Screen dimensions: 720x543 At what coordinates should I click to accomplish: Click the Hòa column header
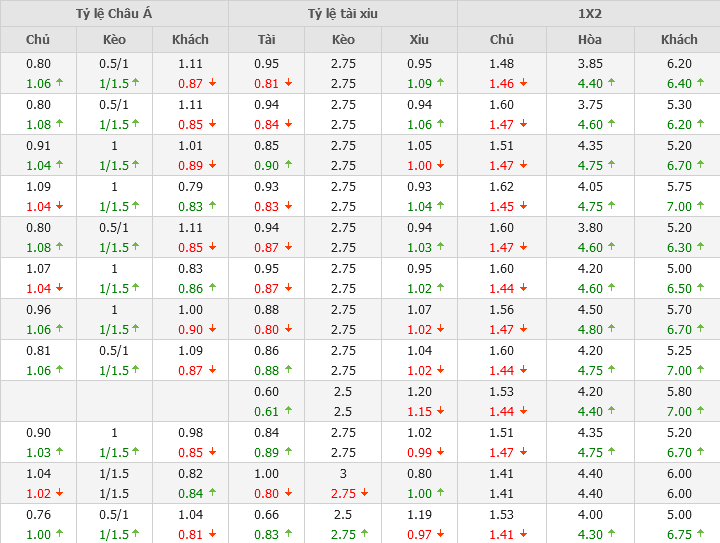click(590, 40)
